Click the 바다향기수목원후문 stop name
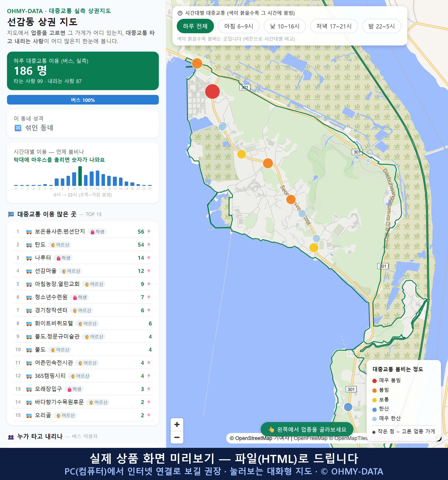Image resolution: width=448 pixels, height=480 pixels. [x=59, y=402]
